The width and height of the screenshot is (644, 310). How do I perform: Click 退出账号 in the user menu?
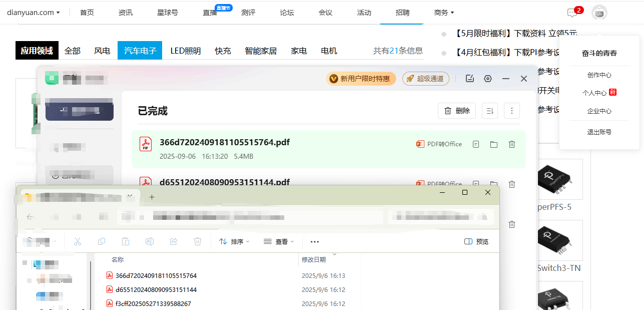point(599,132)
